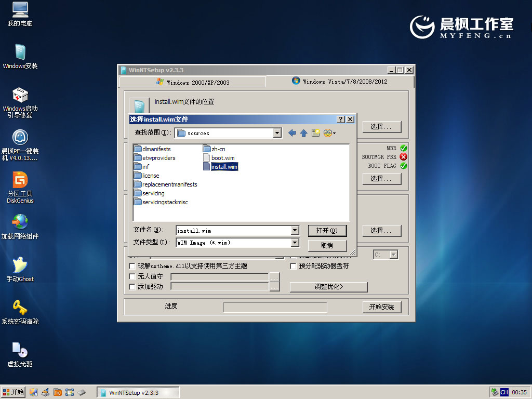Switch to Windows Vista/7/8/2008/2012 tab
The height and width of the screenshot is (399, 532).
tap(340, 82)
